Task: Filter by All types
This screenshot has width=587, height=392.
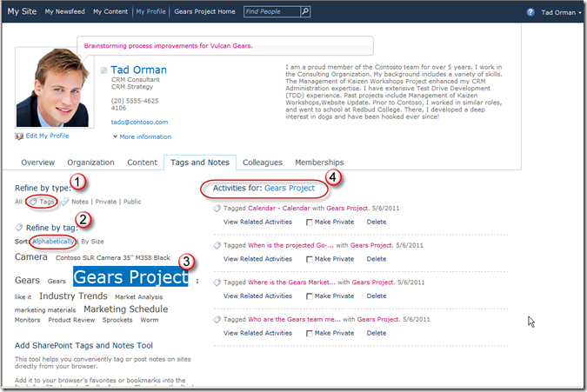Action: [x=18, y=202]
